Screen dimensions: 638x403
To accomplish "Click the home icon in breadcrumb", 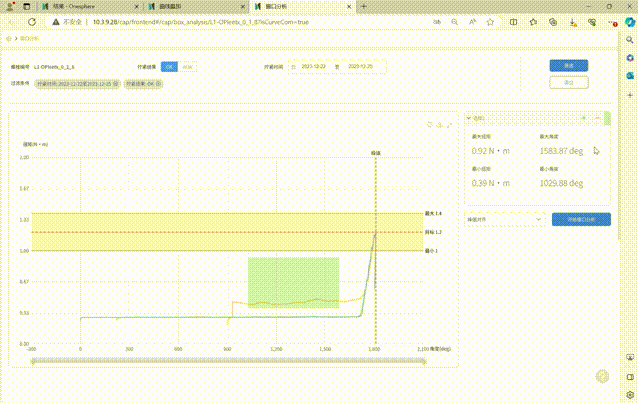I will [x=9, y=39].
